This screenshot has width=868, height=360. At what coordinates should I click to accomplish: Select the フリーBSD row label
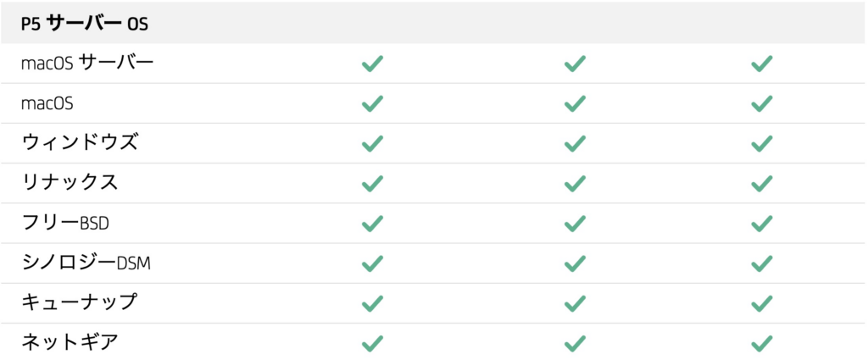[x=65, y=223]
